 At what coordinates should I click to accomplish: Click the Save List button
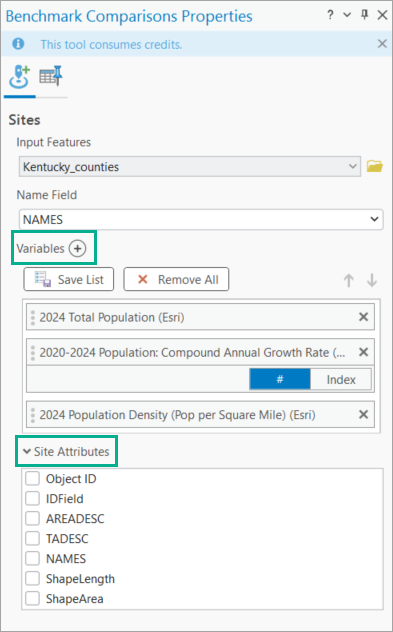69,279
